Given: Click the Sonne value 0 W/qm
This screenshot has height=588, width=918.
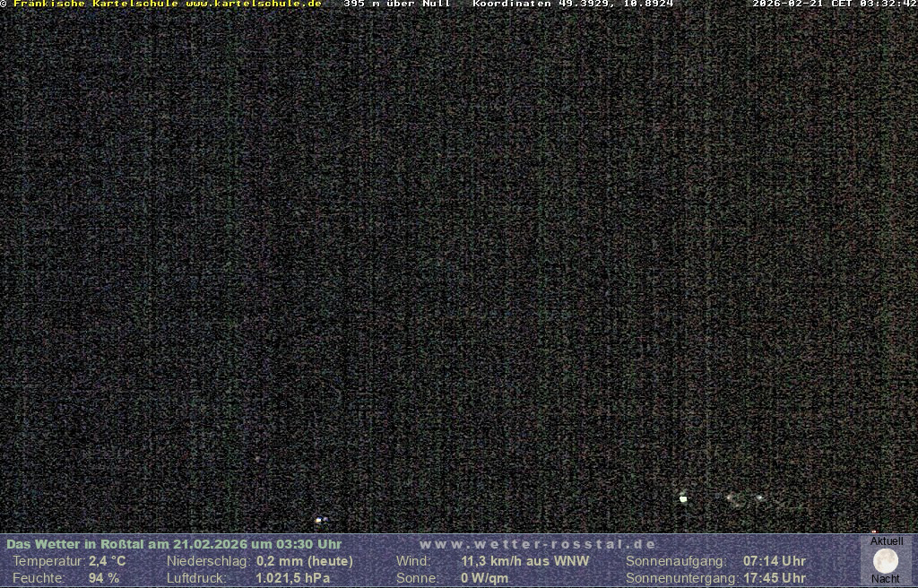Looking at the screenshot, I should (484, 578).
